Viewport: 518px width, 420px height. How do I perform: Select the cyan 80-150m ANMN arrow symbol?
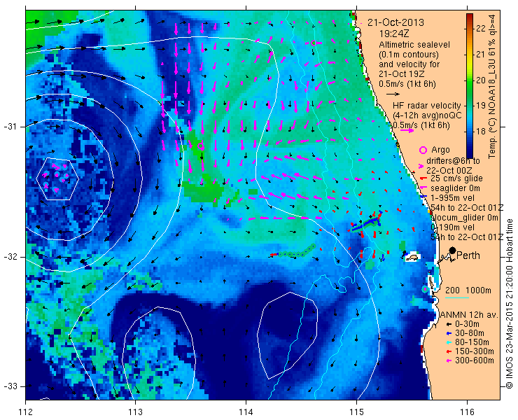(448, 342)
